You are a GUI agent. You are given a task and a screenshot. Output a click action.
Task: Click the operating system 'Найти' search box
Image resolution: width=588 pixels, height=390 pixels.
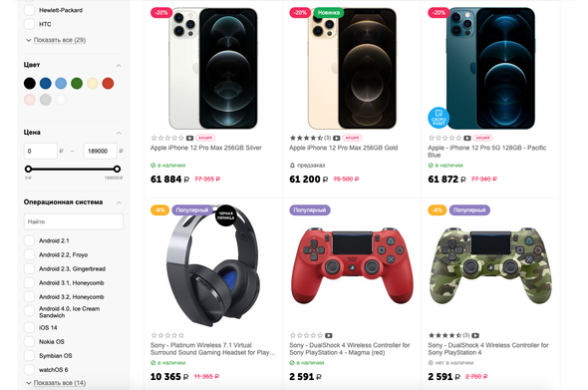click(x=74, y=221)
